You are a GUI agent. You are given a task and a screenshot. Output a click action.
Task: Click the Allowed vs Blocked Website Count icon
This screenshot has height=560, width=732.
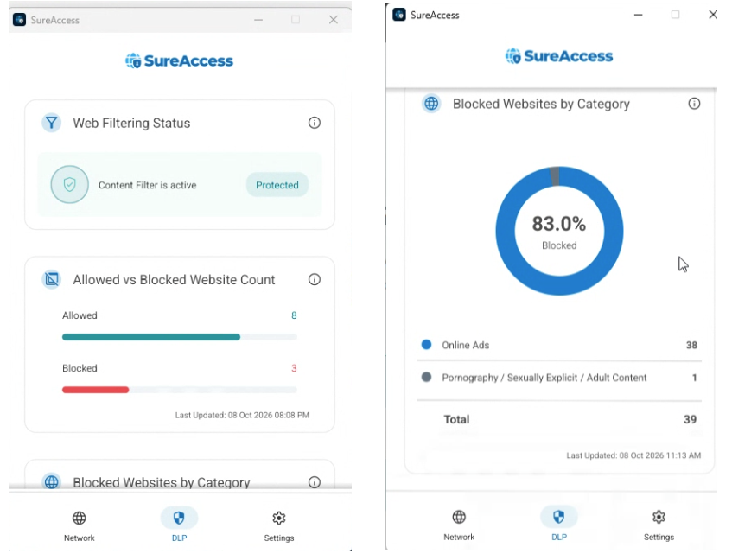pos(51,279)
